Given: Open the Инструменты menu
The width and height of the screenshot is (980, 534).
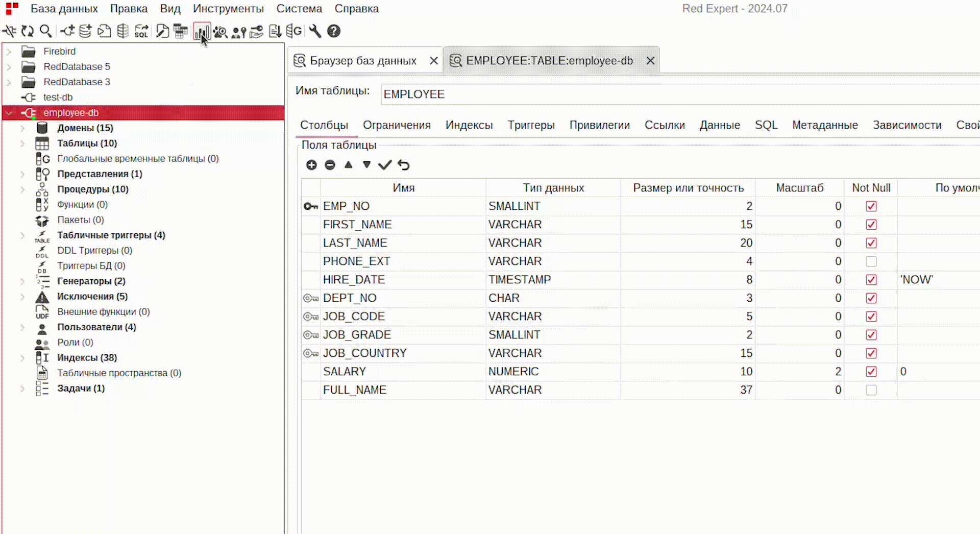Looking at the screenshot, I should [x=228, y=9].
